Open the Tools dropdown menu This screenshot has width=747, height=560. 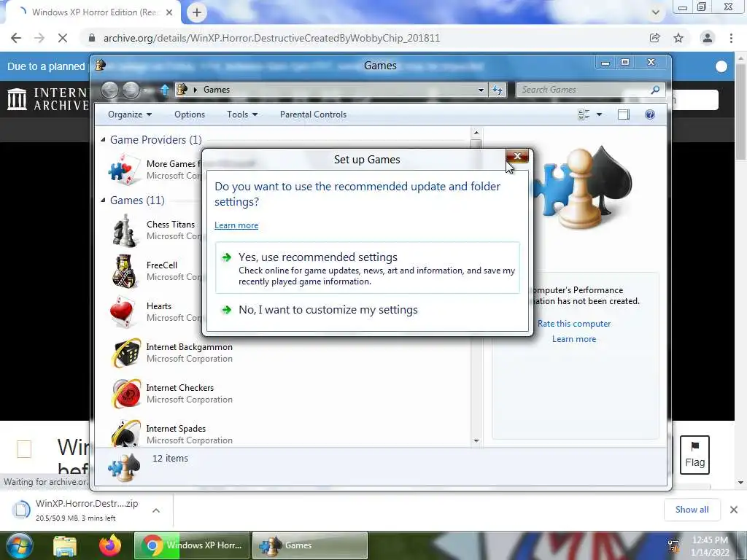click(x=242, y=114)
